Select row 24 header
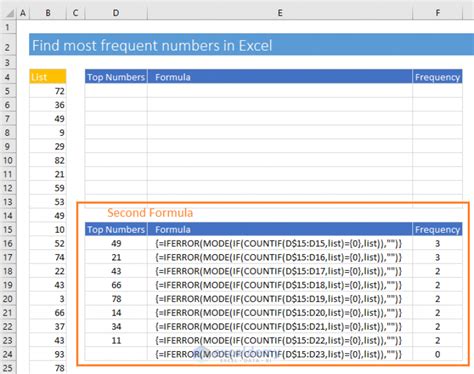The width and height of the screenshot is (474, 374). coord(8,354)
